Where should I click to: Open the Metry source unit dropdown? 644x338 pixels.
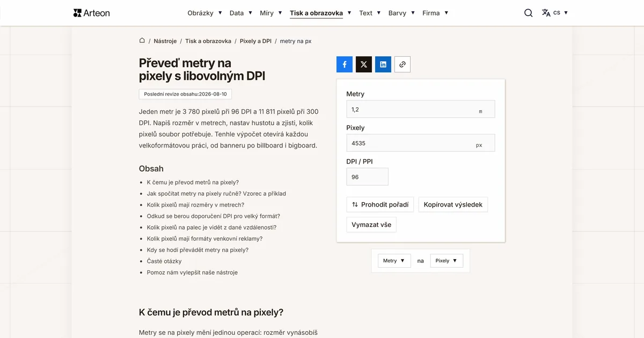[x=394, y=261]
